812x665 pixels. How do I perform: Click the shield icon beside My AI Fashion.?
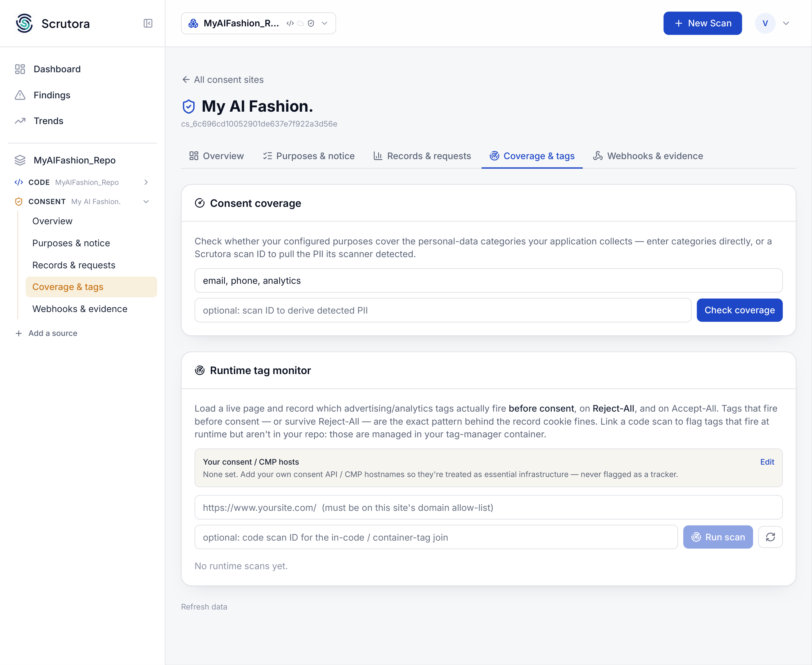click(x=189, y=106)
